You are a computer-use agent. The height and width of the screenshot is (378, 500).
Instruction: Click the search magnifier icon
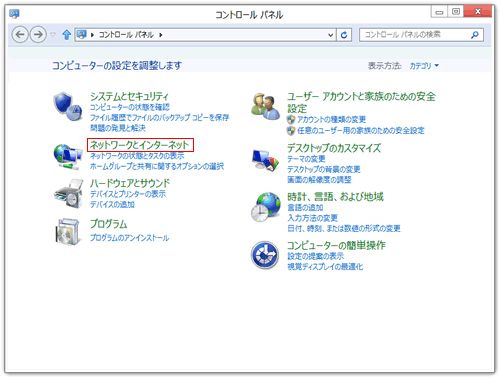[x=475, y=35]
